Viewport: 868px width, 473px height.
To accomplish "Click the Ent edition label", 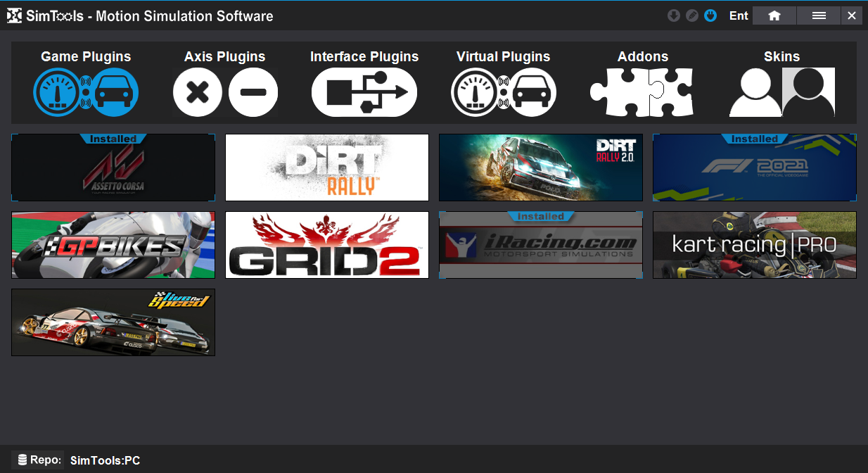I will coord(739,15).
